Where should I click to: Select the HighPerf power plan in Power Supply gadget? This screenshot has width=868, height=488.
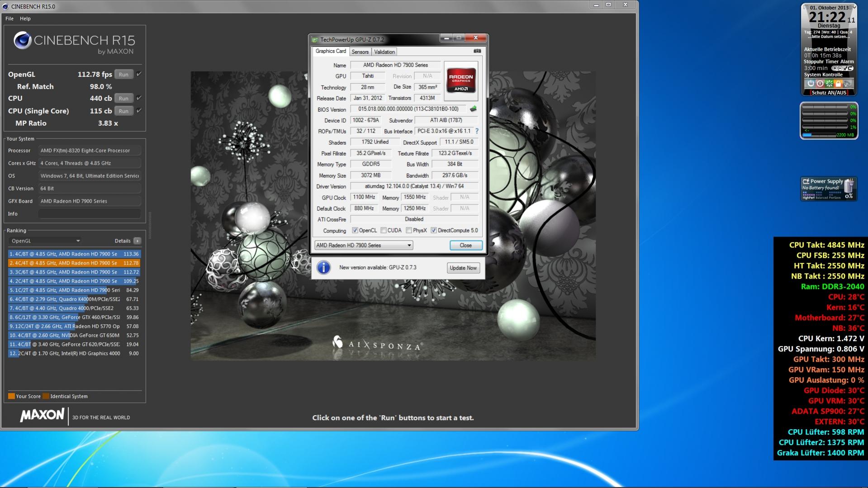pyautogui.click(x=809, y=198)
